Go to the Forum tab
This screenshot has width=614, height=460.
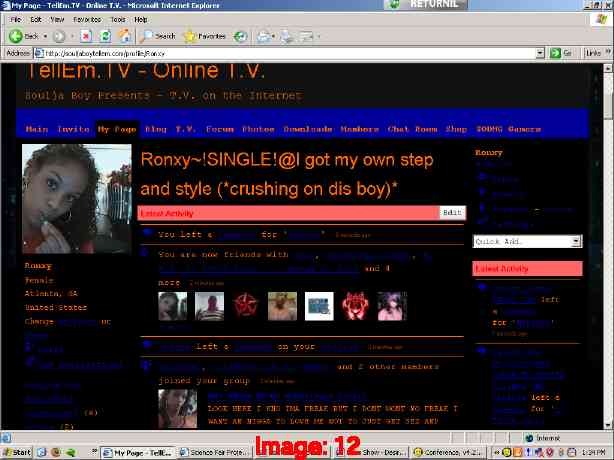[x=220, y=129]
